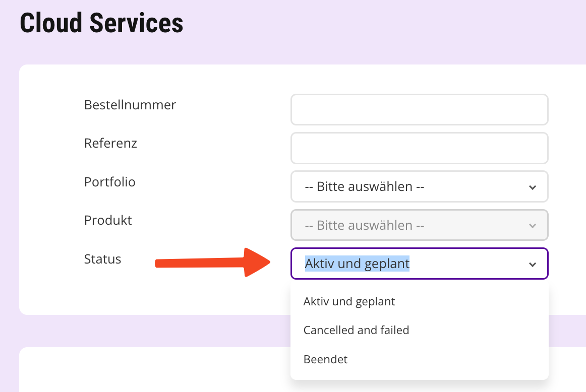Click the highlighted Status value "Aktiv und geplant"
The image size is (586, 392).
point(357,264)
